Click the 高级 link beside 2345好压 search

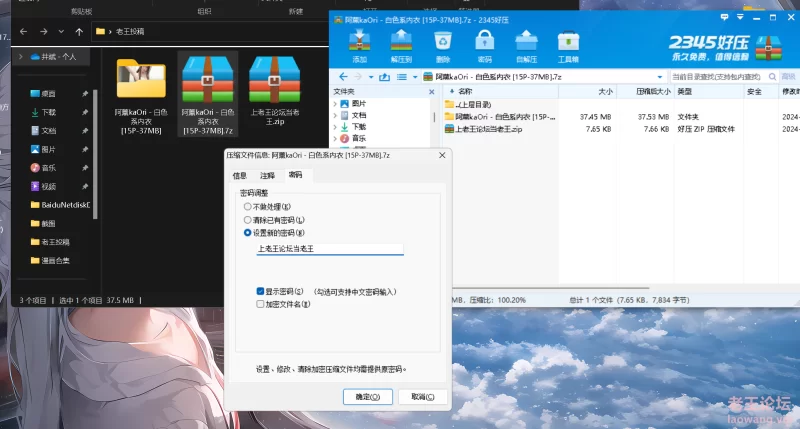[x=788, y=77]
